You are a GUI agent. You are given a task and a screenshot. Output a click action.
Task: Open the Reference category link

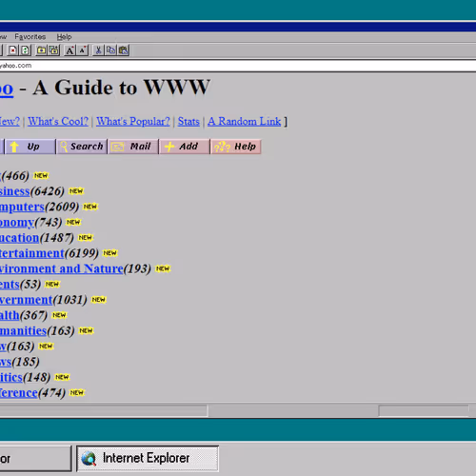[19, 393]
